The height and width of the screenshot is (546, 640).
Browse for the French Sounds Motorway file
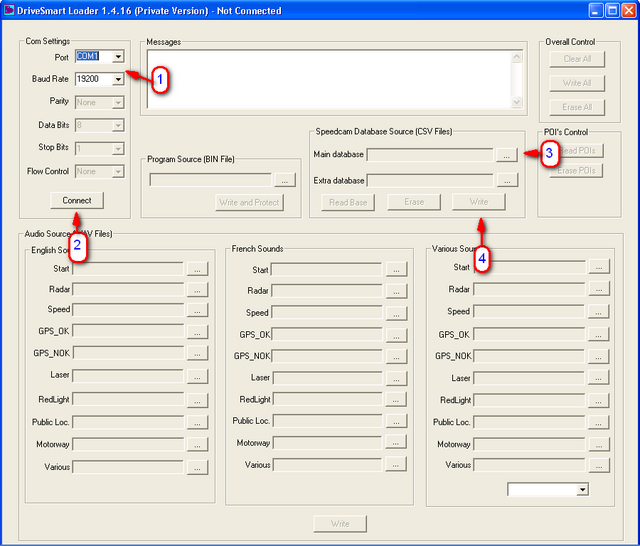point(396,442)
